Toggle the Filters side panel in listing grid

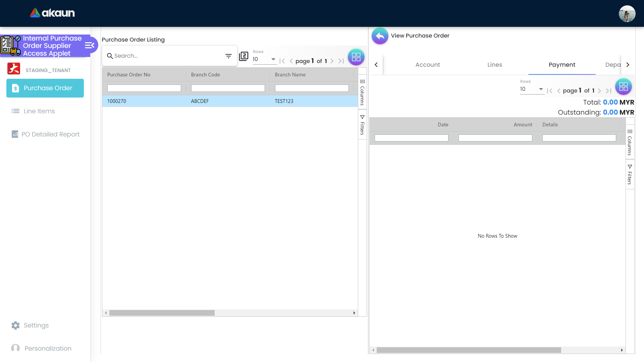point(362,125)
